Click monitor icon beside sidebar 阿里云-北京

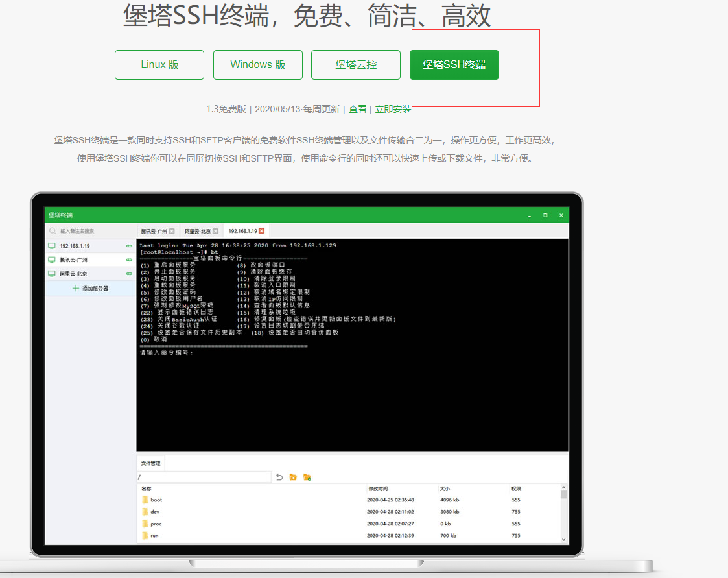point(51,274)
